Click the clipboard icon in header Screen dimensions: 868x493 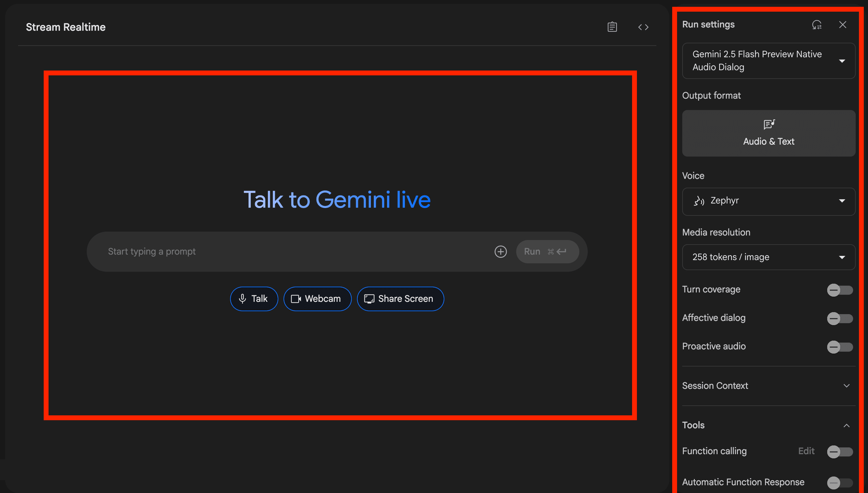612,27
